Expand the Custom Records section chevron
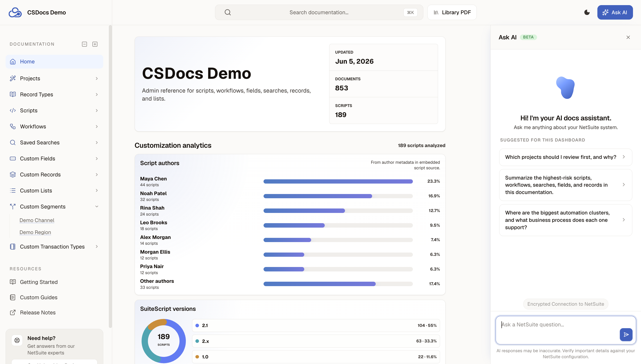Viewport: 641px width, 364px height. tap(97, 174)
